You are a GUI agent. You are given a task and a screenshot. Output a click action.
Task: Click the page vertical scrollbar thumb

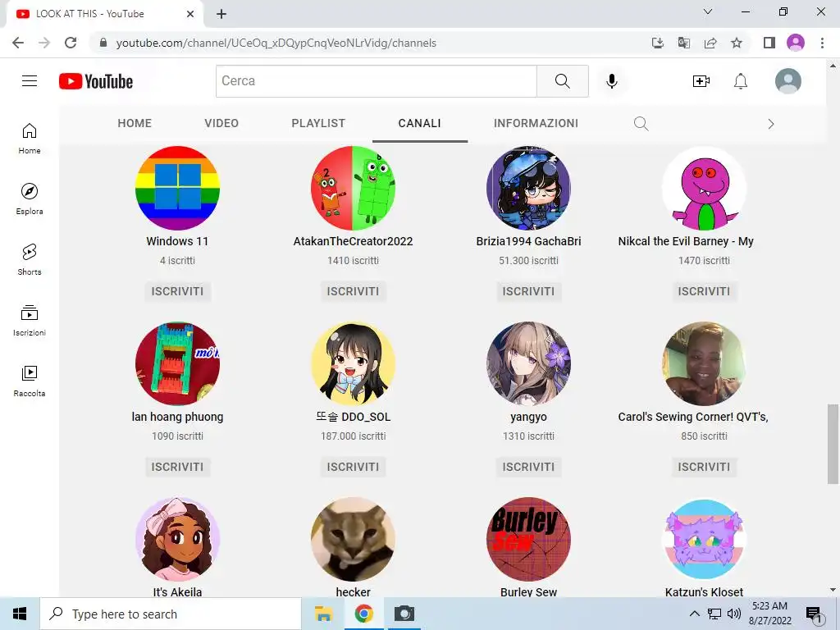[833, 444]
